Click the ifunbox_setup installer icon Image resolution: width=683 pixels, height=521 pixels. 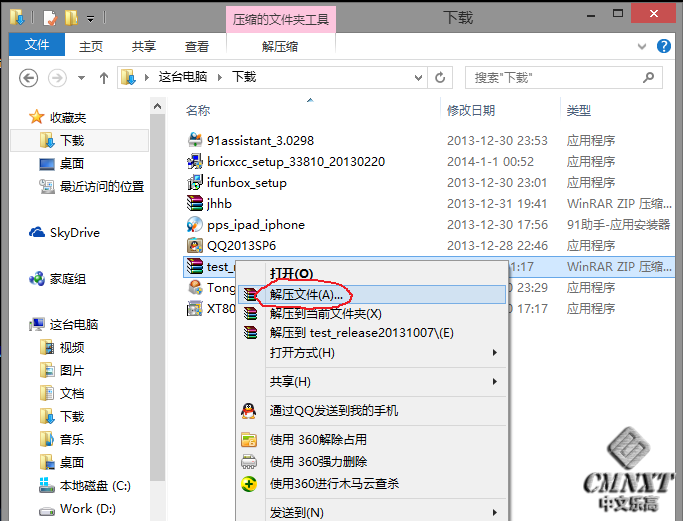[x=195, y=182]
